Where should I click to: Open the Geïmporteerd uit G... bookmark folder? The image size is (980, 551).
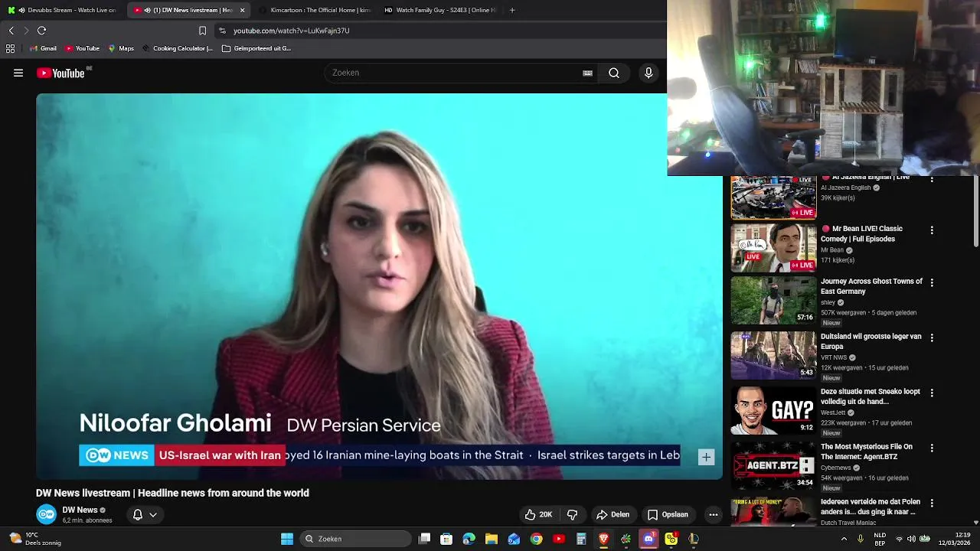pyautogui.click(x=256, y=48)
